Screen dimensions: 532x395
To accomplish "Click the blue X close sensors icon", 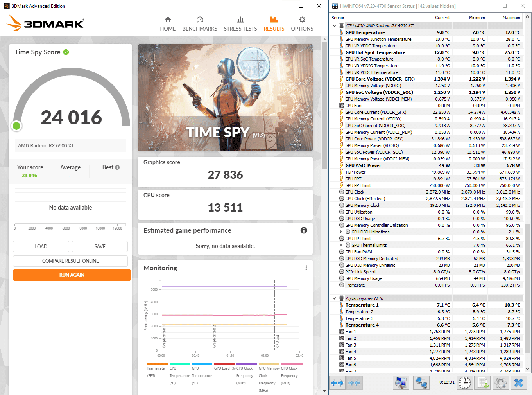I will click(x=519, y=382).
